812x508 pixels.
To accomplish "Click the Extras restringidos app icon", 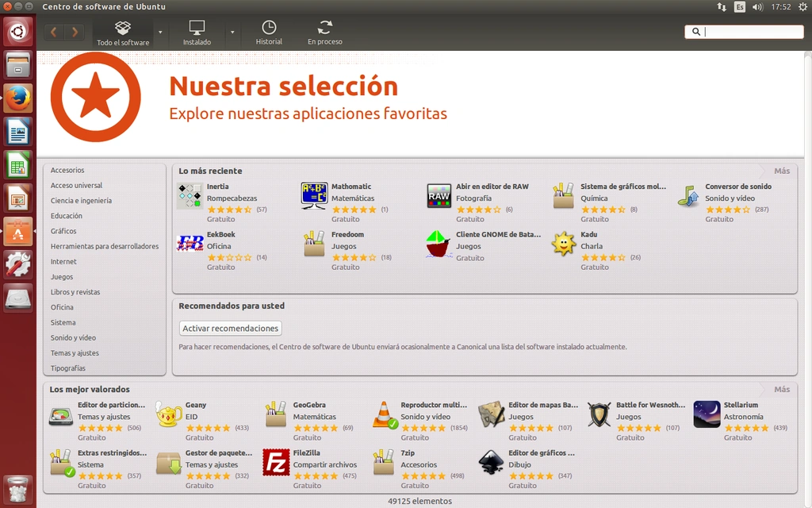I will (62, 463).
